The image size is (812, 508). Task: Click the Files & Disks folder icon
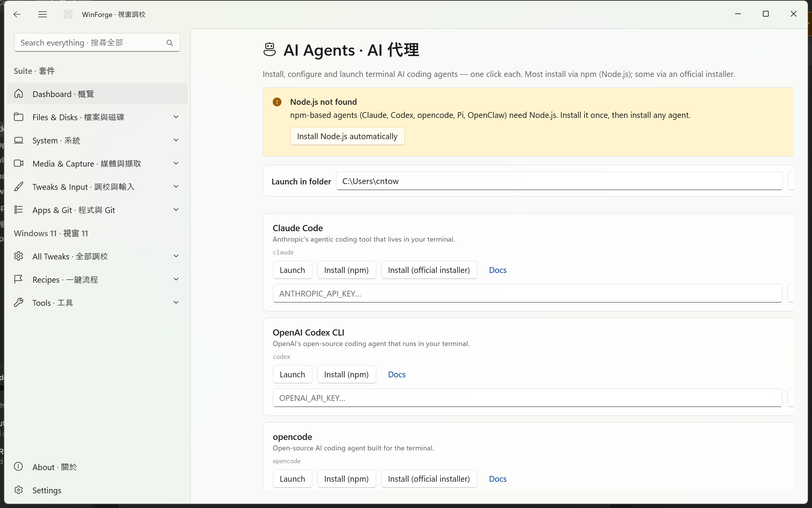click(x=19, y=117)
